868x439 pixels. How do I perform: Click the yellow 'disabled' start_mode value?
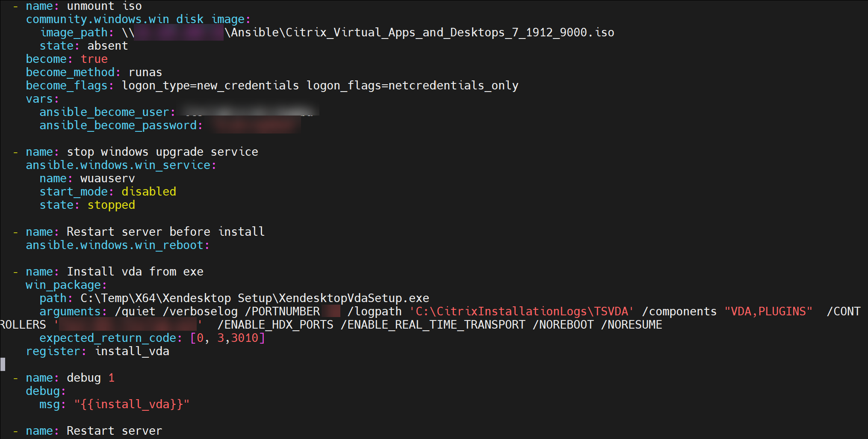pos(149,192)
